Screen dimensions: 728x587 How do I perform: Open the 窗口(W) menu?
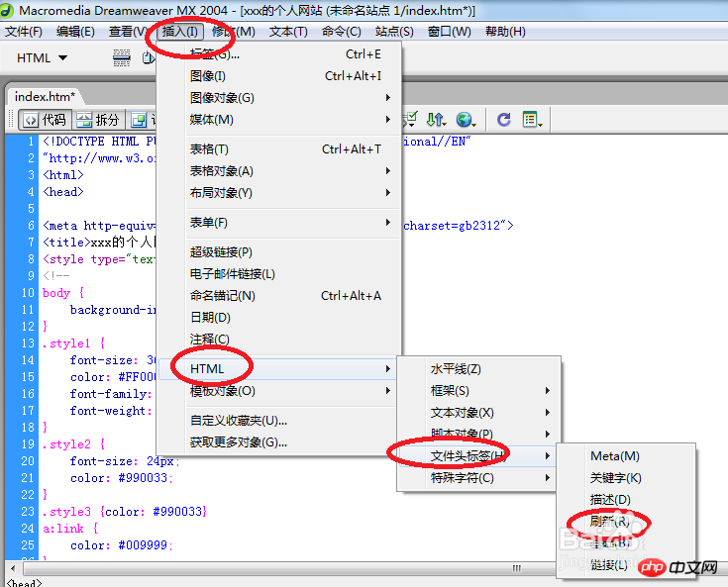pyautogui.click(x=449, y=32)
